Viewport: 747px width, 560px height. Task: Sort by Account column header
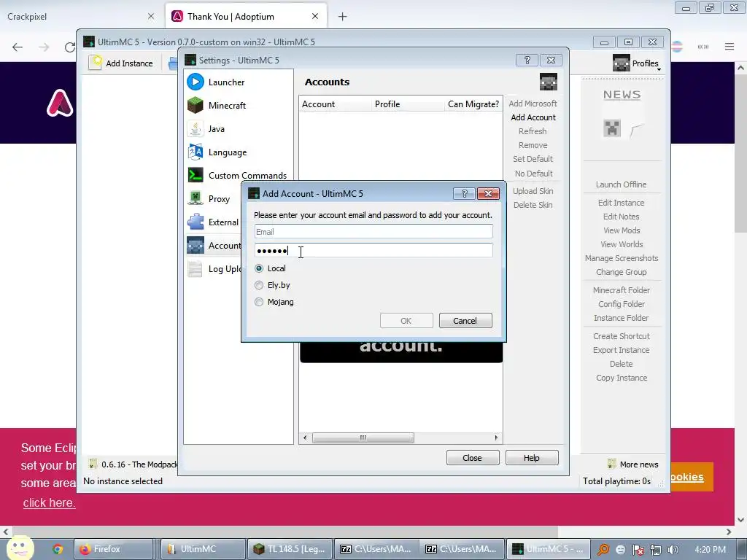[x=336, y=104]
